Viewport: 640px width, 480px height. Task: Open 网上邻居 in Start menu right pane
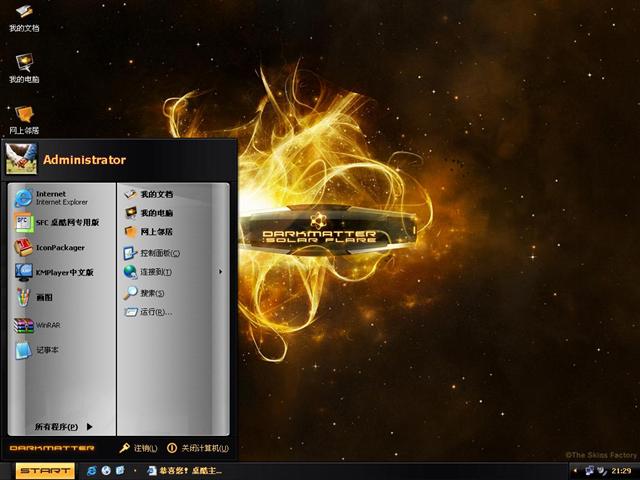pyautogui.click(x=173, y=231)
